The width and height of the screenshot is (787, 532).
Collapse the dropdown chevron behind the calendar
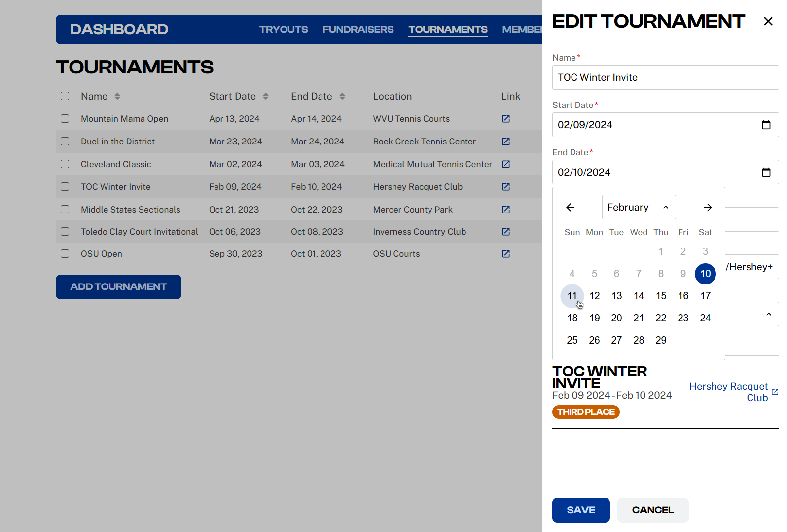[768, 314]
